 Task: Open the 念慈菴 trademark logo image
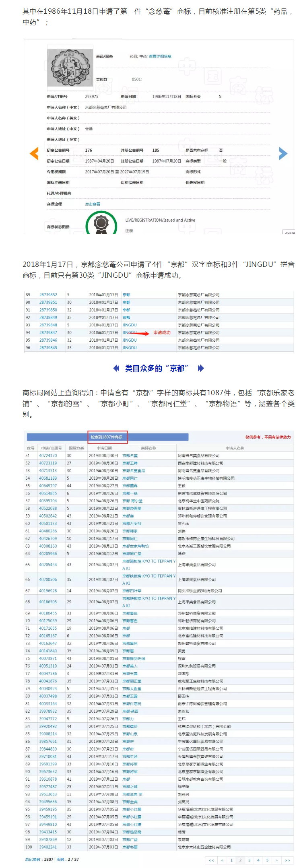pyautogui.click(x=70, y=67)
